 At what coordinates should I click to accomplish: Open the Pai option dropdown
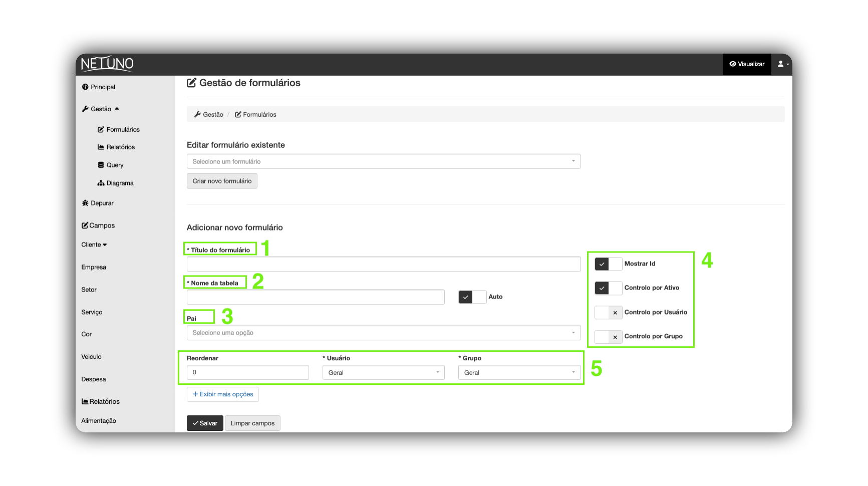click(384, 333)
